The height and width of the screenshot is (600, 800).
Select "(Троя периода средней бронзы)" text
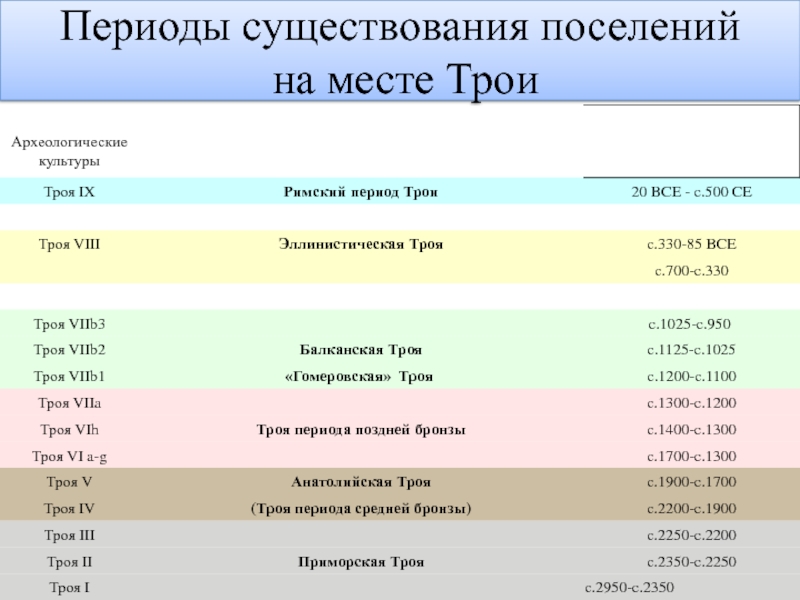click(361, 509)
